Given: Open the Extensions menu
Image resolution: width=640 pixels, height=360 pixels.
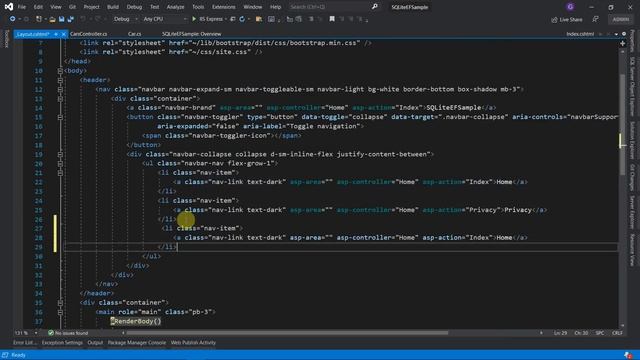Looking at the screenshot, I should coord(223,7).
